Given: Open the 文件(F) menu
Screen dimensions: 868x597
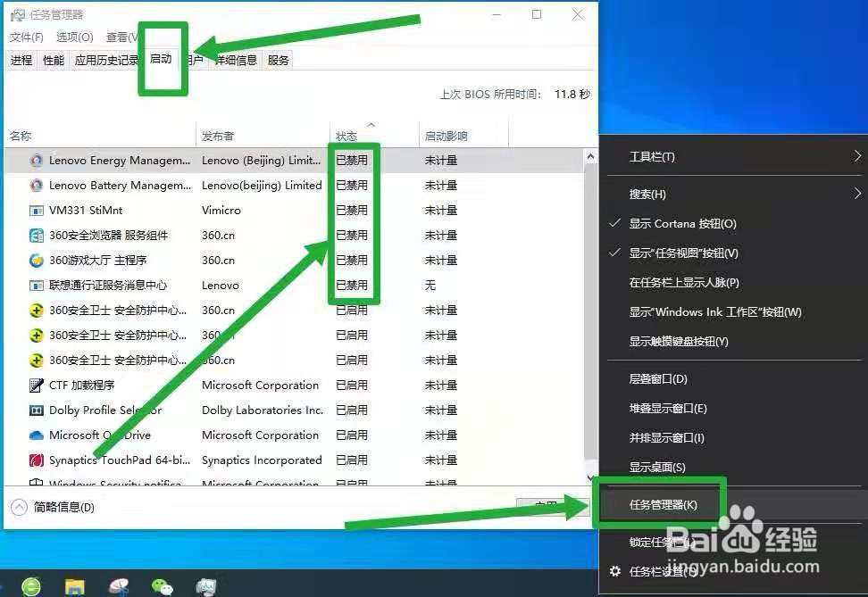Looking at the screenshot, I should 27,37.
